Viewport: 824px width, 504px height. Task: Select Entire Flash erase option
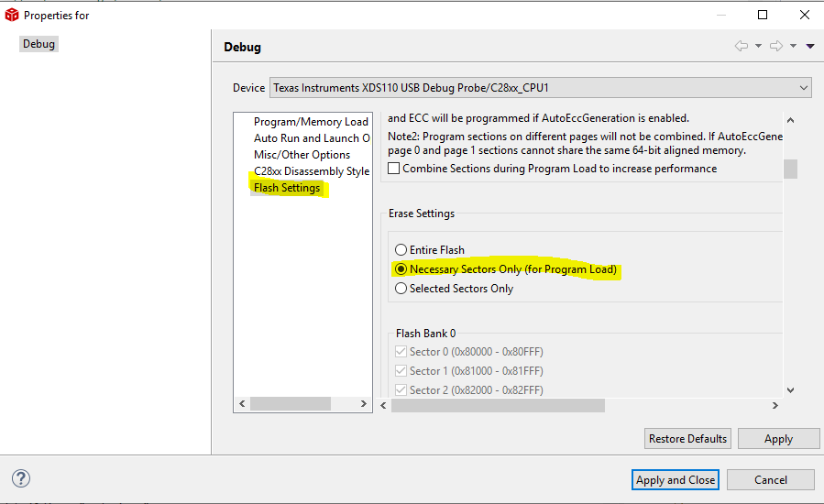point(401,249)
